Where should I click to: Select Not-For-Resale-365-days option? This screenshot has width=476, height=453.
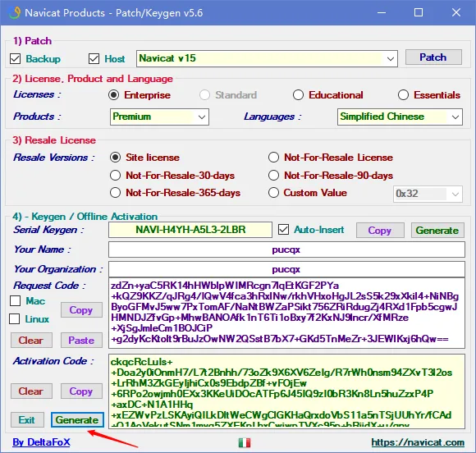116,193
